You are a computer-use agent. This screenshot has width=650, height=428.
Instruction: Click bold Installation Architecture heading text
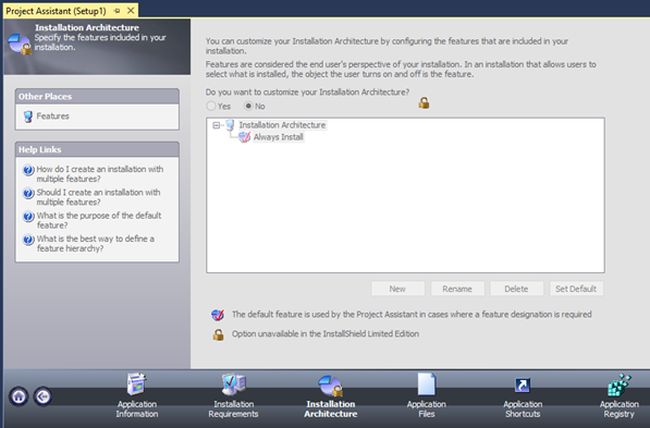[87, 28]
